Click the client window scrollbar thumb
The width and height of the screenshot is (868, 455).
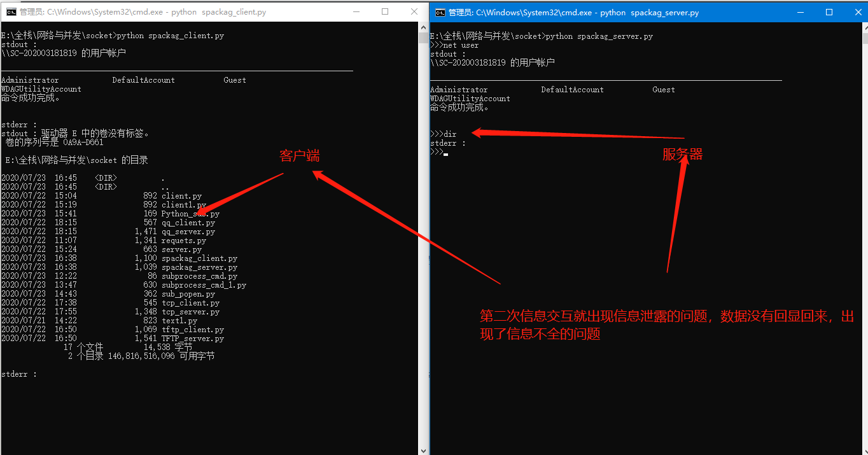click(423, 38)
